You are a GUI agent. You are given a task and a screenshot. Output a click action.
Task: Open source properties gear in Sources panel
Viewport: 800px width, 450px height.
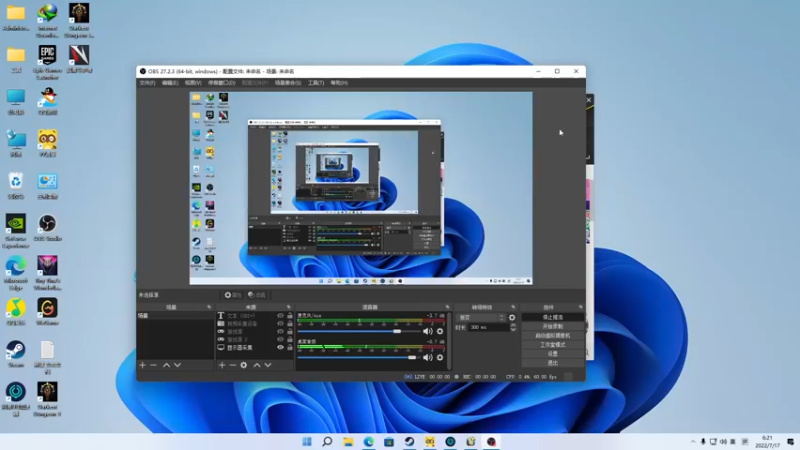[244, 365]
